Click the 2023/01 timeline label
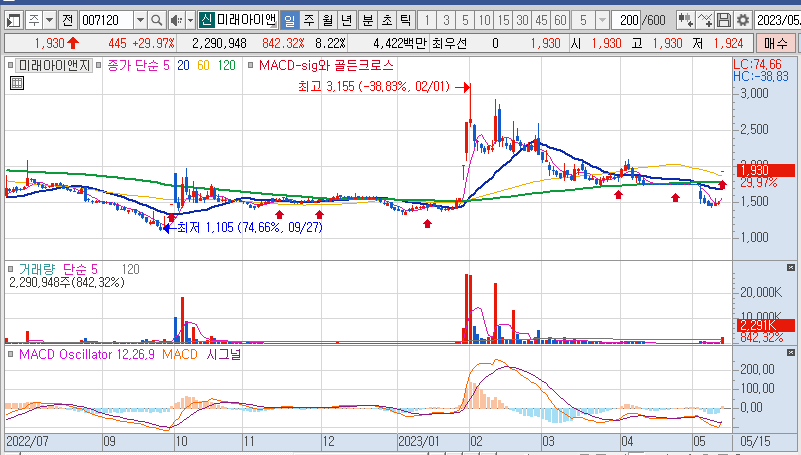This screenshot has height=455, width=801. [419, 441]
